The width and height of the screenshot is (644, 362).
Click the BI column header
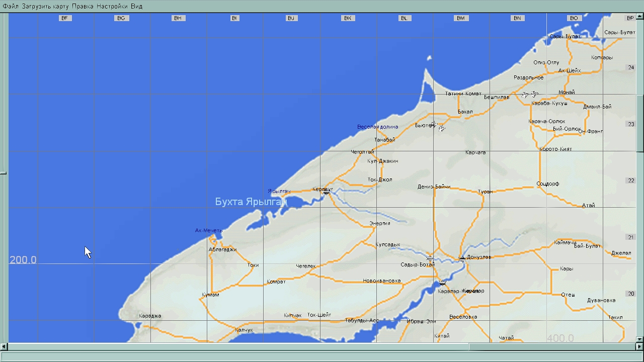pos(234,18)
